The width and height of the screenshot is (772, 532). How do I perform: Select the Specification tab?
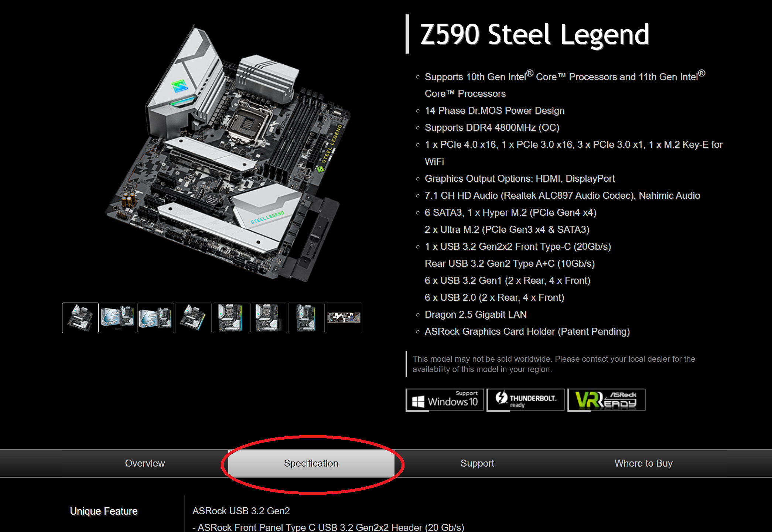[311, 463]
